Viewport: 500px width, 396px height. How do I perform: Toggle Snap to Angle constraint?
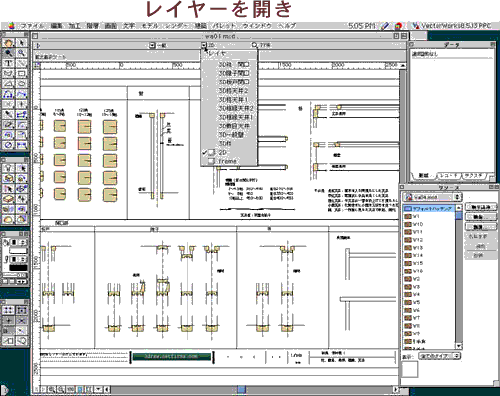point(8,321)
